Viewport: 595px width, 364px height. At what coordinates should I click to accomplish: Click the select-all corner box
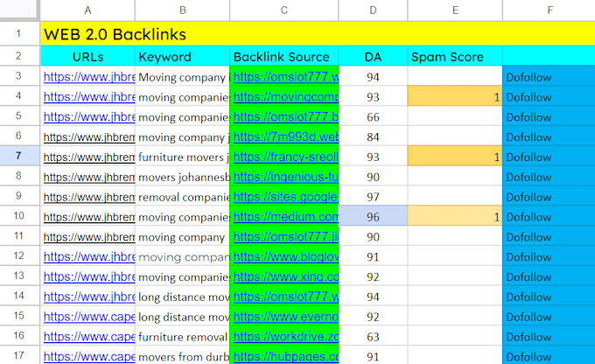pyautogui.click(x=20, y=10)
